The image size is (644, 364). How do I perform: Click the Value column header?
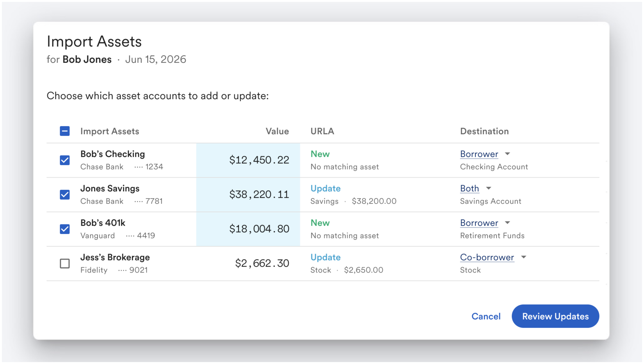point(277,131)
